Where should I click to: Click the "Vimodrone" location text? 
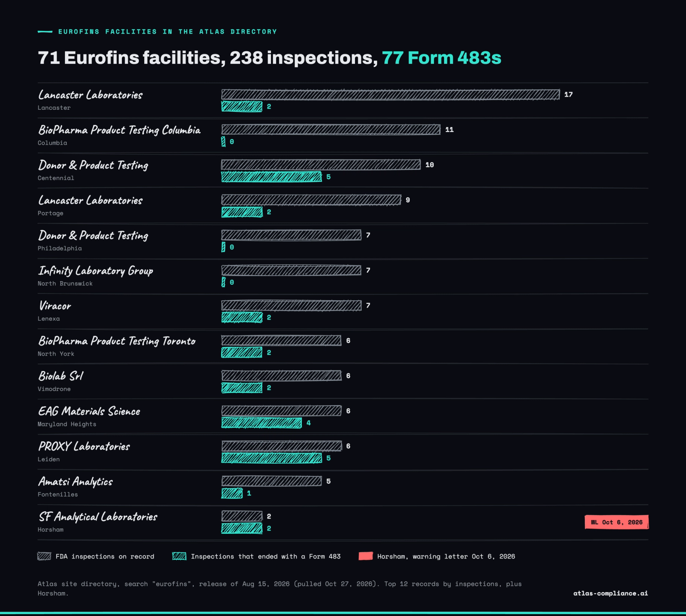coord(54,389)
